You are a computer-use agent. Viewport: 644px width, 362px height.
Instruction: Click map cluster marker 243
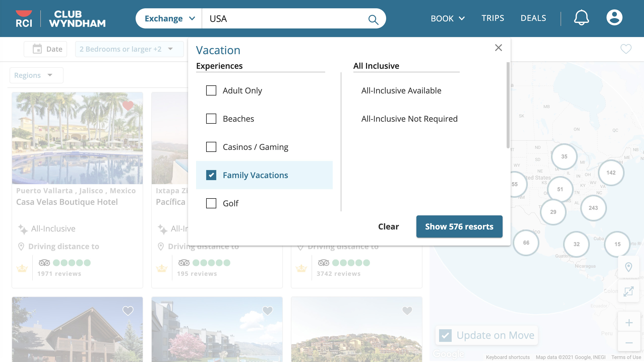coord(593,208)
